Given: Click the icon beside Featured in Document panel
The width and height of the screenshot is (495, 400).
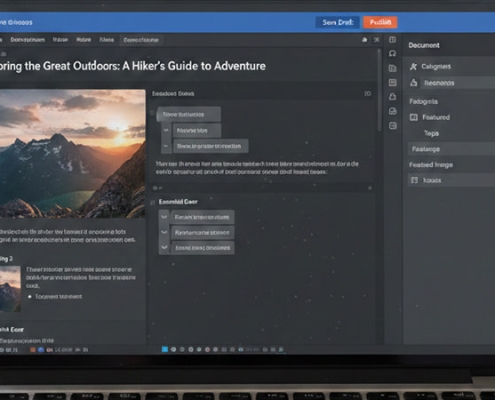Looking at the screenshot, I should 414,117.
